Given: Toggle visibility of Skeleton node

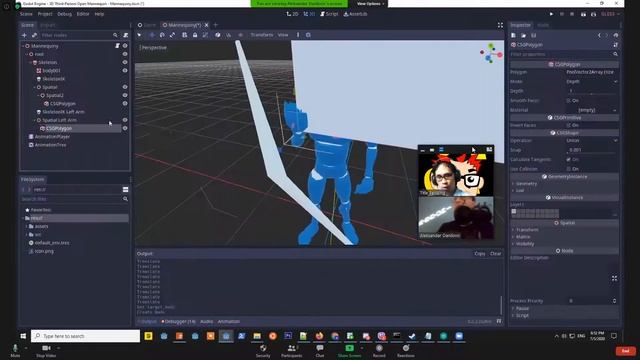Looking at the screenshot, I should (125, 62).
